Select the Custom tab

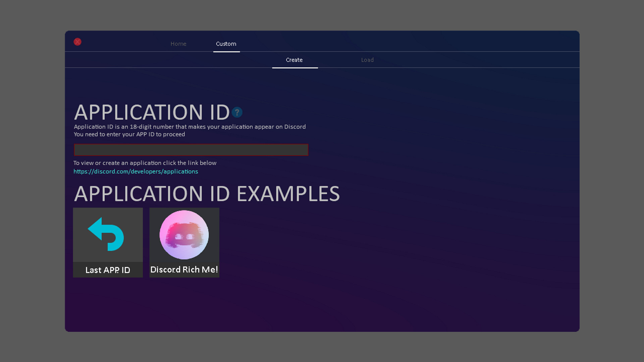click(226, 44)
